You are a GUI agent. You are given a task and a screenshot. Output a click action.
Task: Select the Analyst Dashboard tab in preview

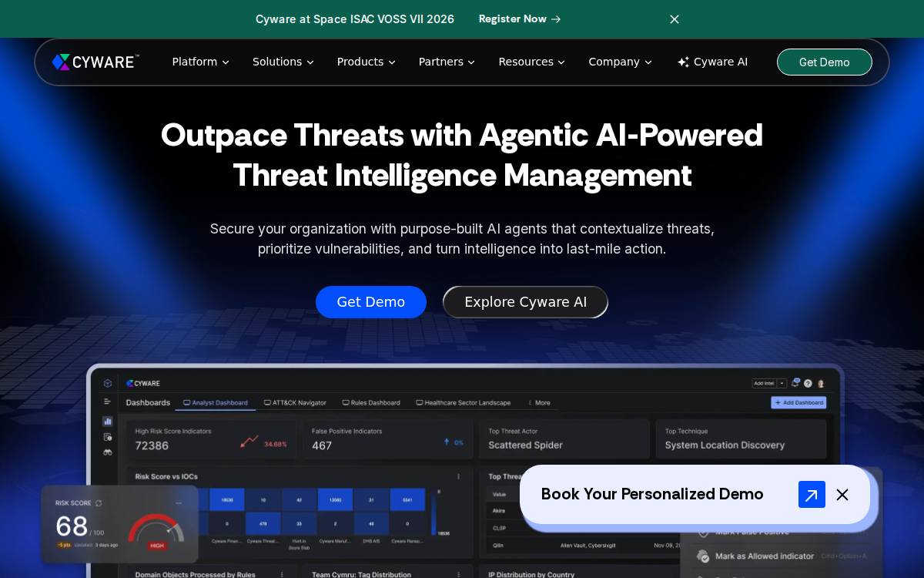[216, 402]
